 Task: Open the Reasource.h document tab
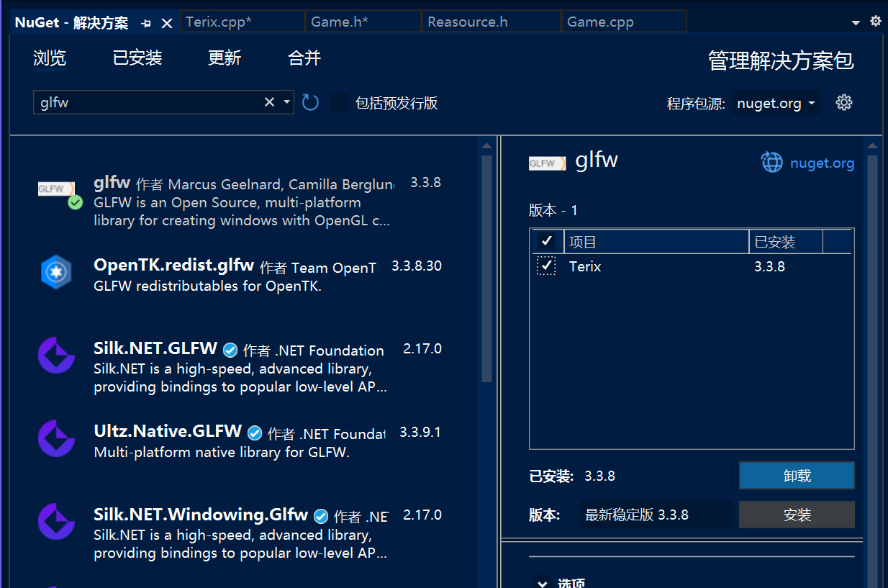pos(491,22)
